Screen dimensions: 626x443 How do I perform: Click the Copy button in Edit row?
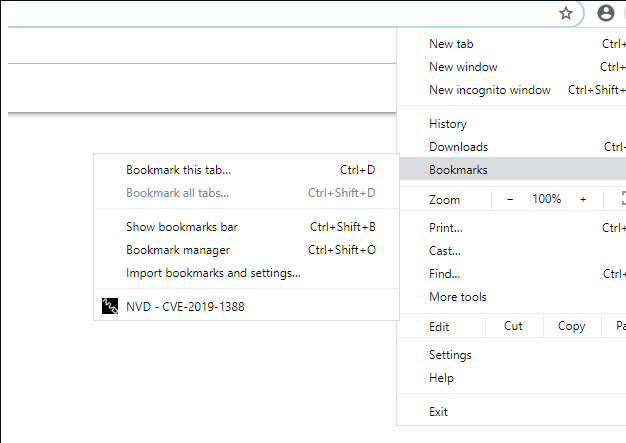pos(571,326)
